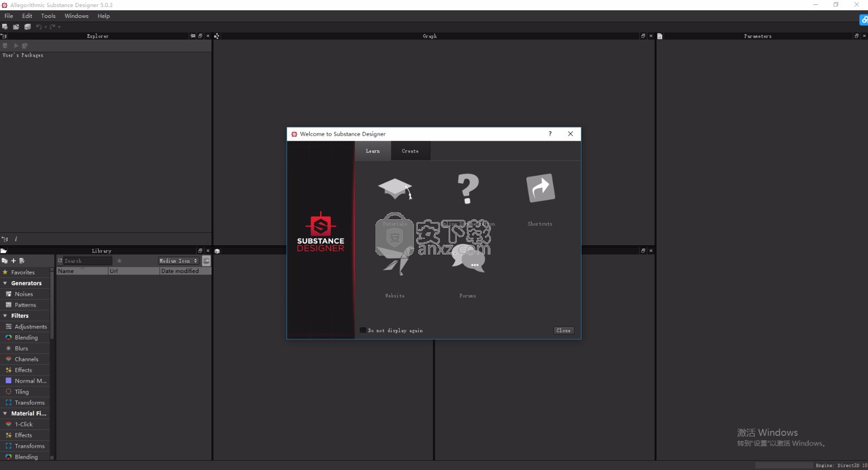Open the Edit menu
The height and width of the screenshot is (470, 868).
pos(27,16)
